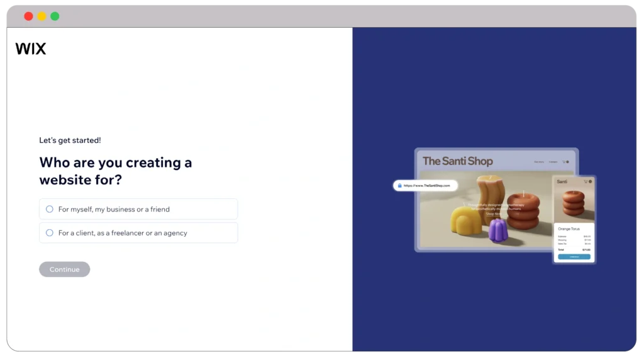Screen dimensions: 644x357
Task: Click the Shop Now link in the preview
Action: point(494,214)
